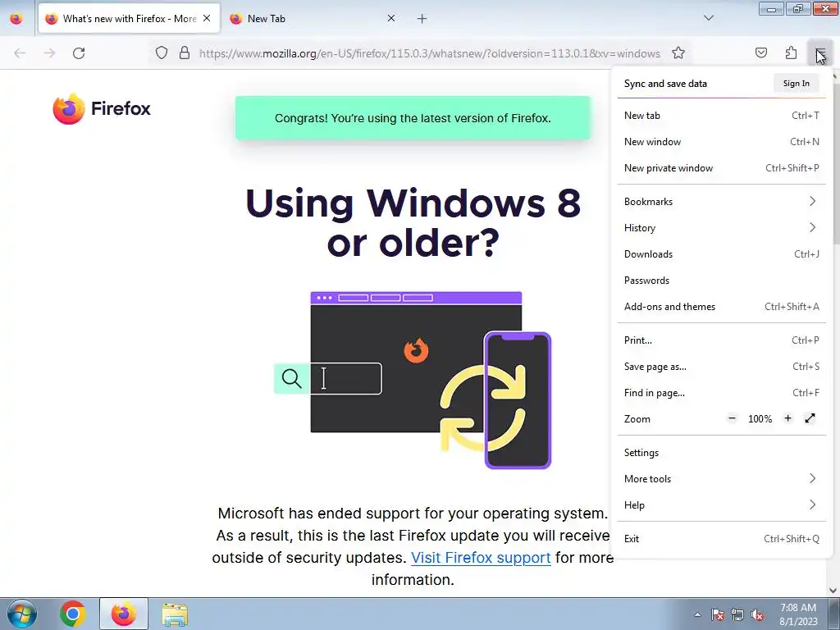Open a New private window

pos(722,168)
